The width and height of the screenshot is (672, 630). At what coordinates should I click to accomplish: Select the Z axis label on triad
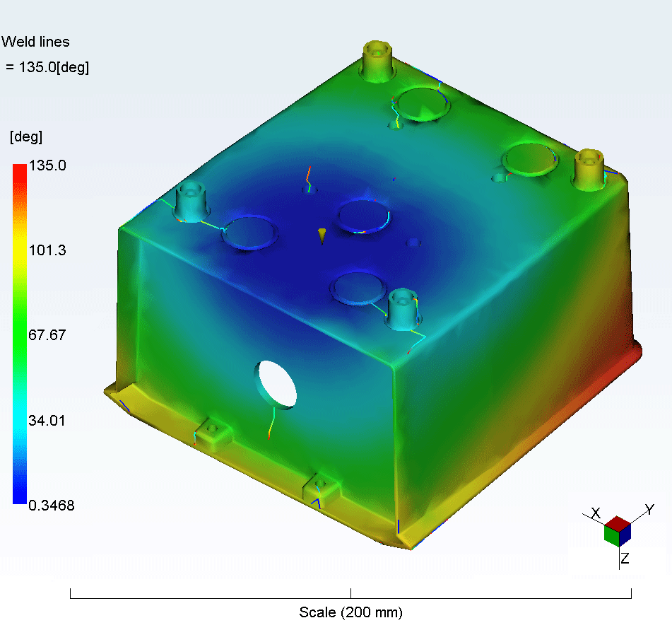tap(625, 559)
